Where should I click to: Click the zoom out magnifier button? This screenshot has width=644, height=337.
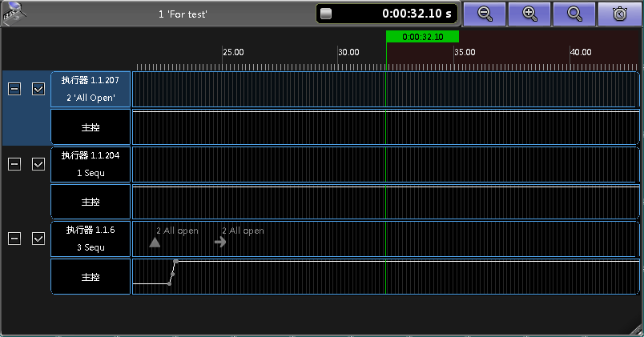pos(485,14)
